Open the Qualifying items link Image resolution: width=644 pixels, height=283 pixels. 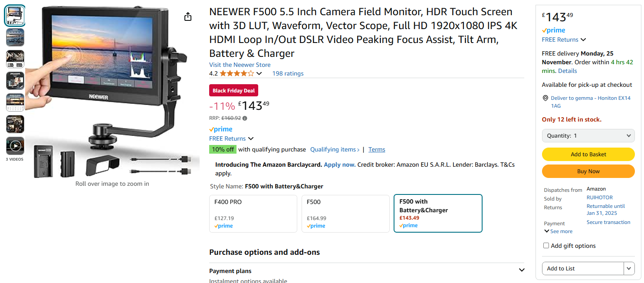[334, 149]
